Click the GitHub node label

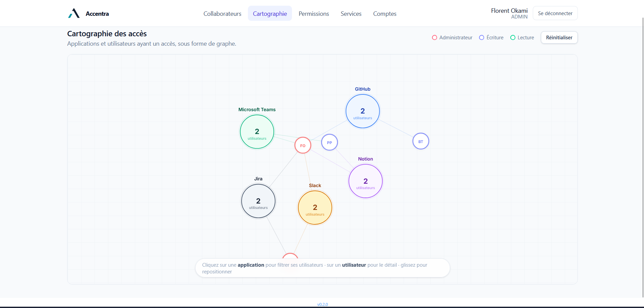[x=362, y=89]
